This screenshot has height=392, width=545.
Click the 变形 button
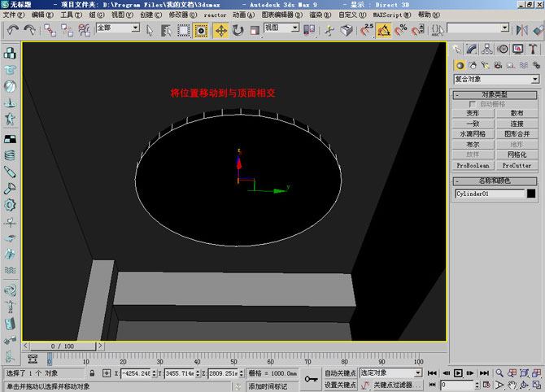click(x=473, y=114)
